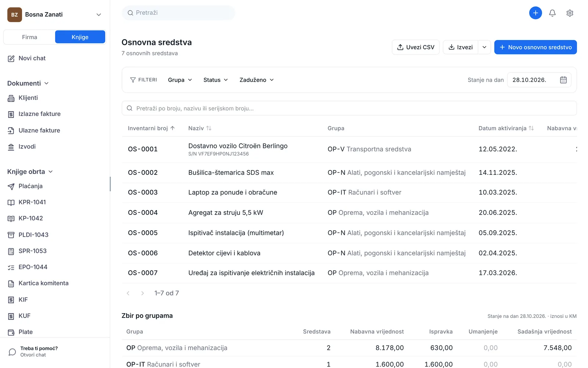Image resolution: width=588 pixels, height=368 pixels.
Task: Sort by Datum aktiviranja column
Action: (506, 128)
